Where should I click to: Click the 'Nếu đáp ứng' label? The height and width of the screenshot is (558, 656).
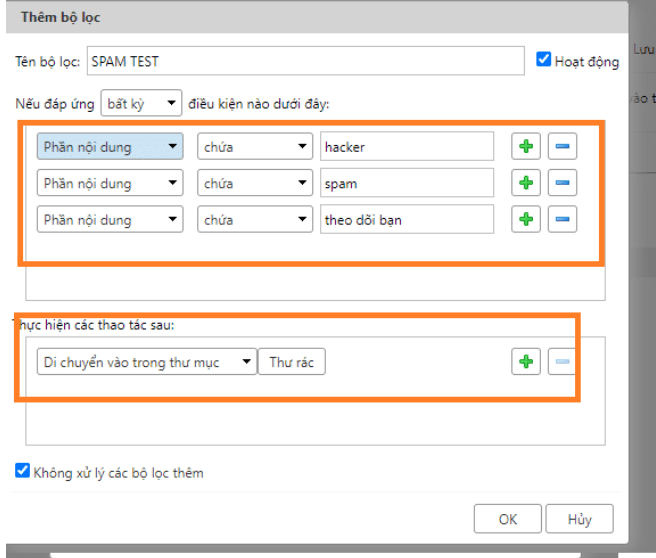click(x=55, y=104)
